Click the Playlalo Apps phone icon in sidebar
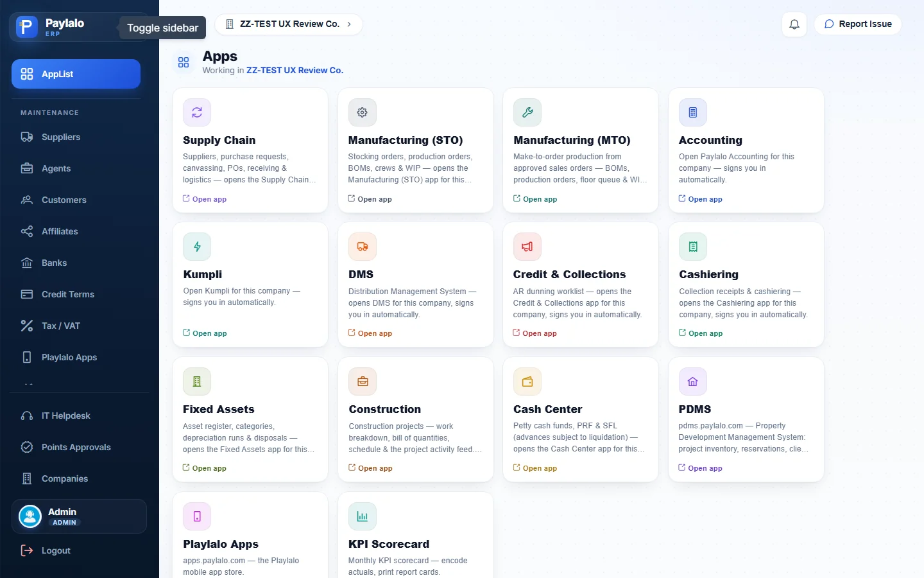 (27, 357)
